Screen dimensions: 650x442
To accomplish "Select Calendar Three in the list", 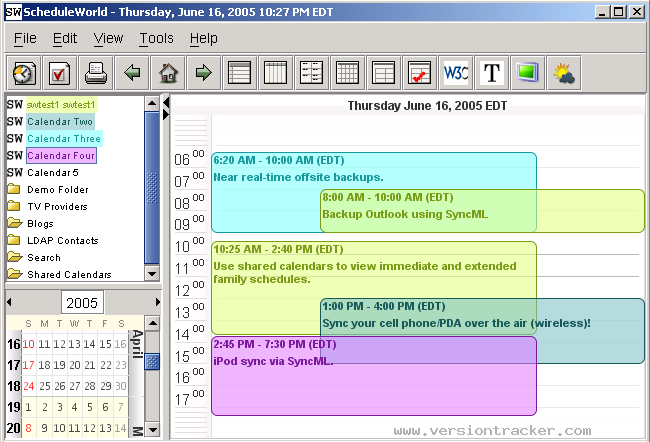I will tap(64, 138).
